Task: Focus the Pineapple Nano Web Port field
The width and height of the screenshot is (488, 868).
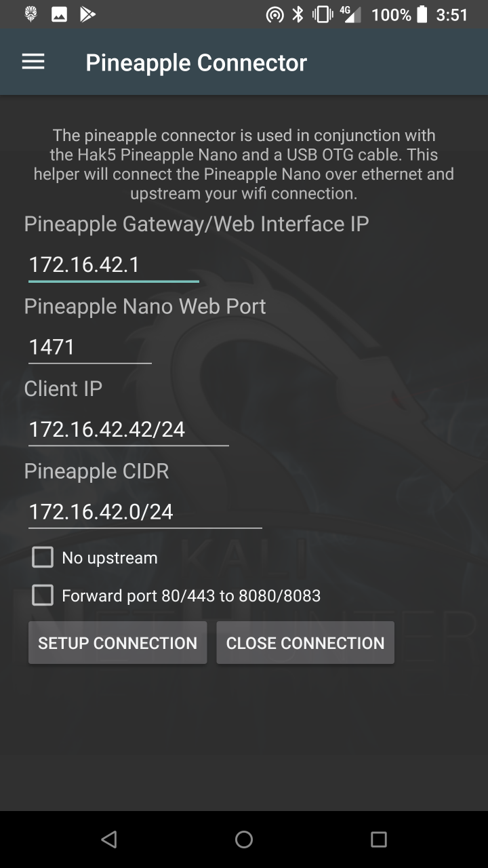Action: (x=89, y=347)
